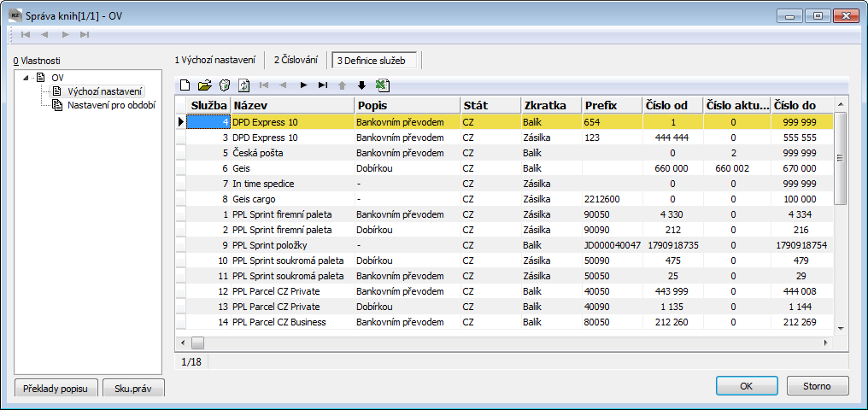Click Číslo do value 1790918754
This screenshot has height=410, width=868.
(802, 244)
